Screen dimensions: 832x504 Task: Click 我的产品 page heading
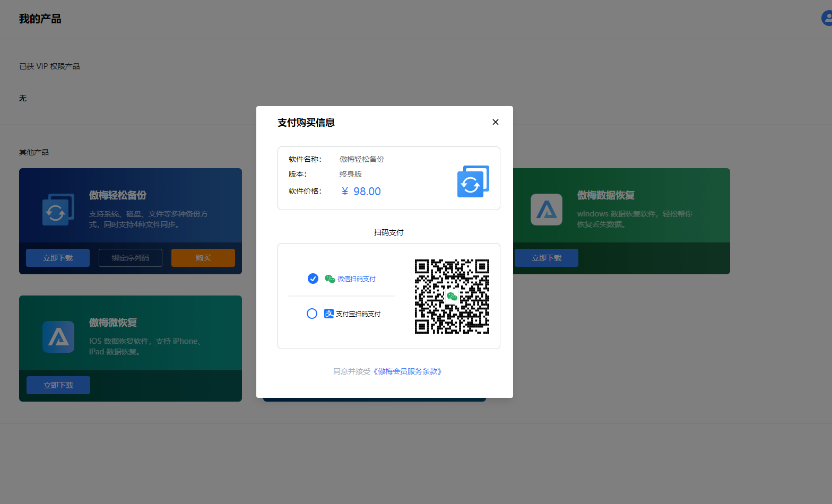(x=40, y=19)
